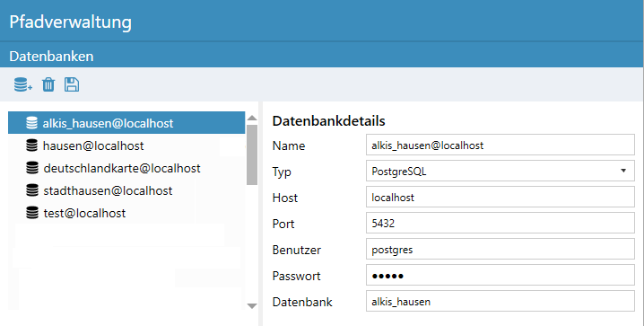The width and height of the screenshot is (644, 326).
Task: Click into the Host field
Action: coord(500,197)
